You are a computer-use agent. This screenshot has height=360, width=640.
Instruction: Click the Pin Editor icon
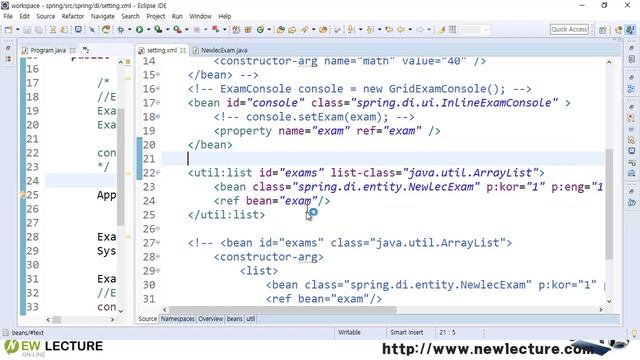441,29
